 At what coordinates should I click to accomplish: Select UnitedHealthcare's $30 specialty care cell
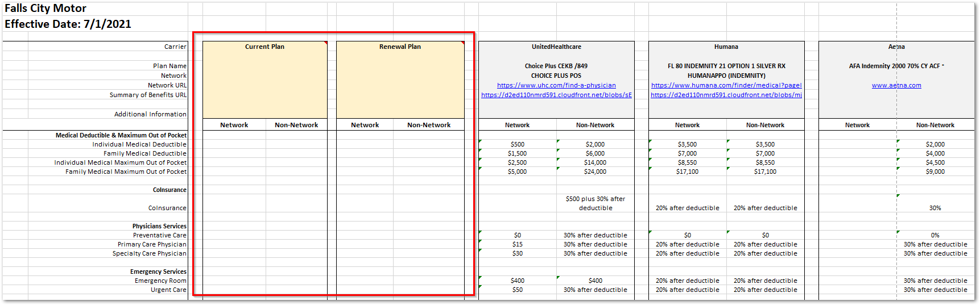(x=518, y=253)
